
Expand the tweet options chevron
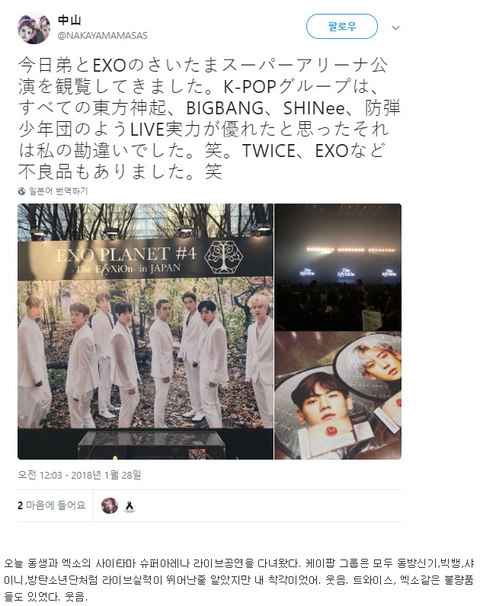pyautogui.click(x=395, y=28)
